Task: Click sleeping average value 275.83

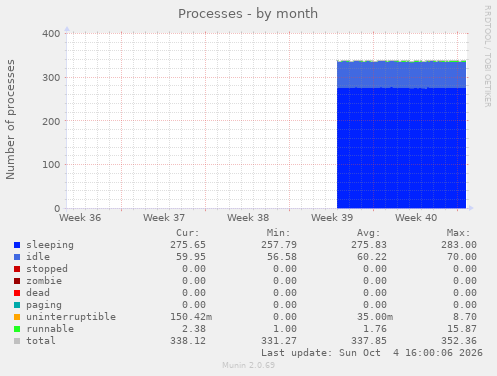Action: (369, 245)
